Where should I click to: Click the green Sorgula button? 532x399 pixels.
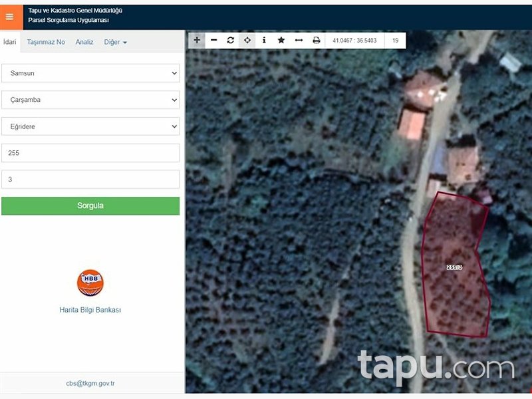pyautogui.click(x=90, y=205)
